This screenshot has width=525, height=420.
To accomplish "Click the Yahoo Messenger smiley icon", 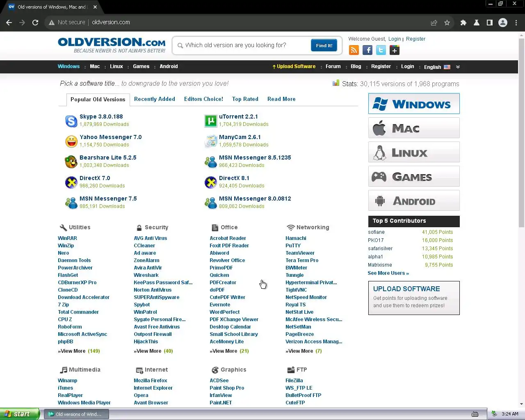I will pos(71,142).
